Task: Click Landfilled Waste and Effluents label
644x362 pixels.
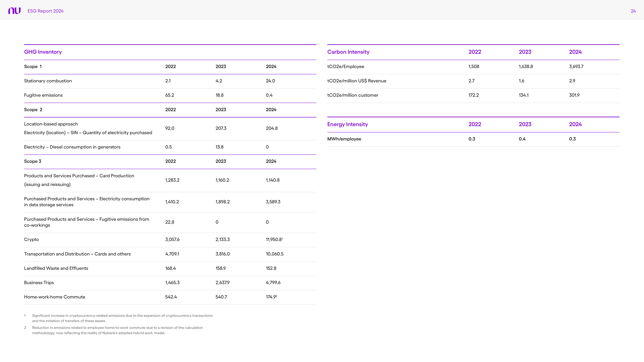Action: pos(56,268)
